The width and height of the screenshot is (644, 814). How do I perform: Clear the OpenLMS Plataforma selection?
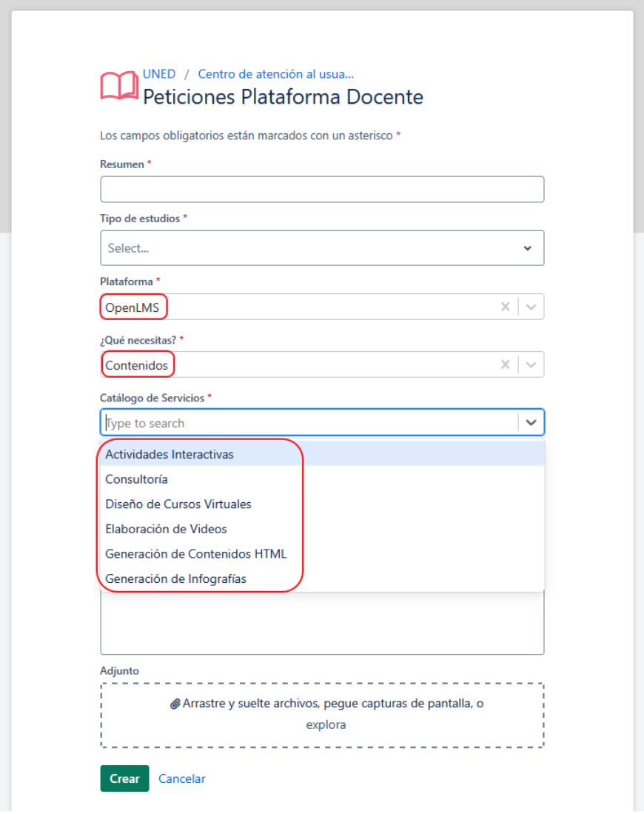(x=505, y=307)
